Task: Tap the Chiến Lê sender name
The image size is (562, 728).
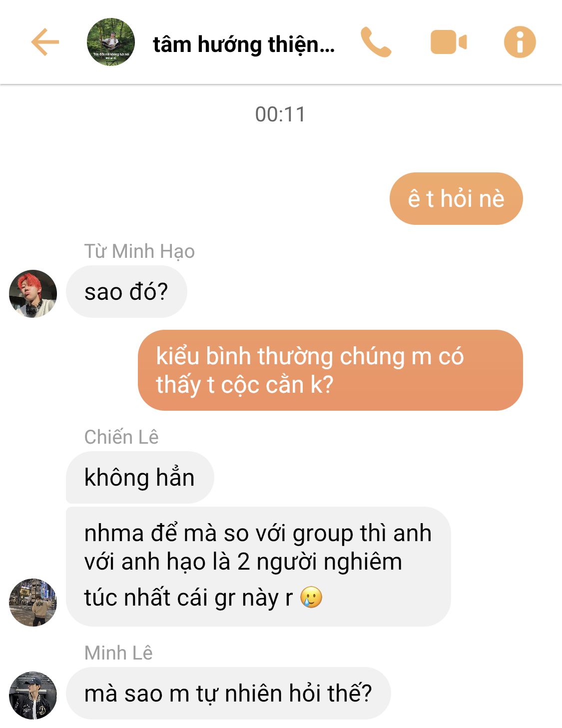Action: (x=121, y=437)
